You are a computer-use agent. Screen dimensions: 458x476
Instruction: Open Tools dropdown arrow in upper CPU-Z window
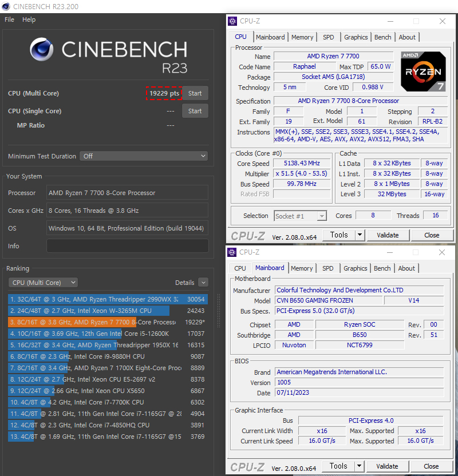click(x=360, y=235)
